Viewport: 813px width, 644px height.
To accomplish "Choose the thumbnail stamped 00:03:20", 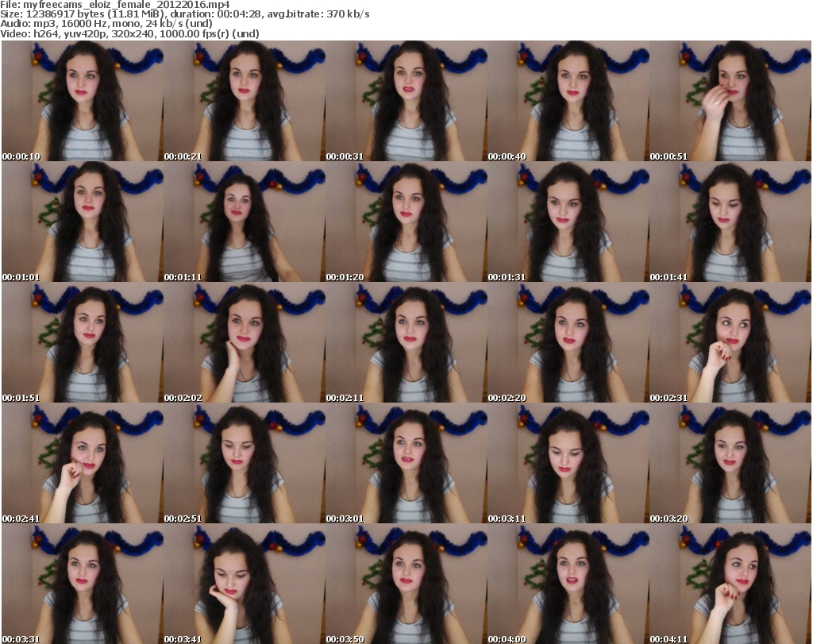I will 730,464.
